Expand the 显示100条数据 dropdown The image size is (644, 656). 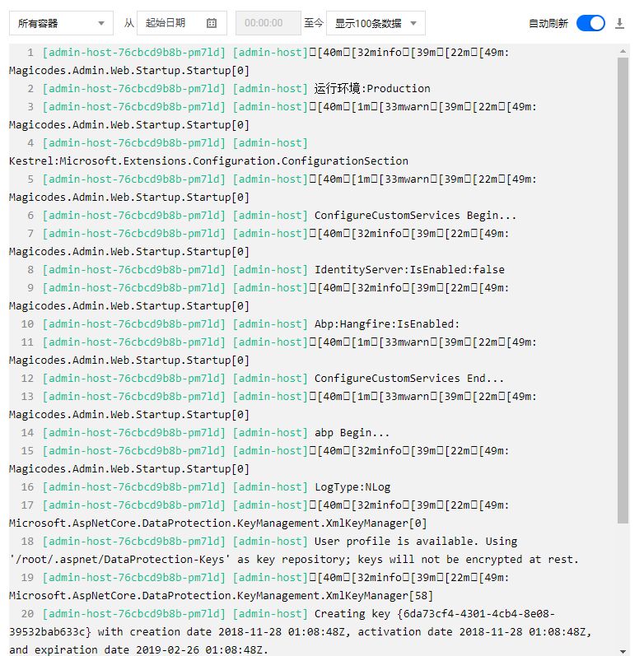tap(376, 23)
